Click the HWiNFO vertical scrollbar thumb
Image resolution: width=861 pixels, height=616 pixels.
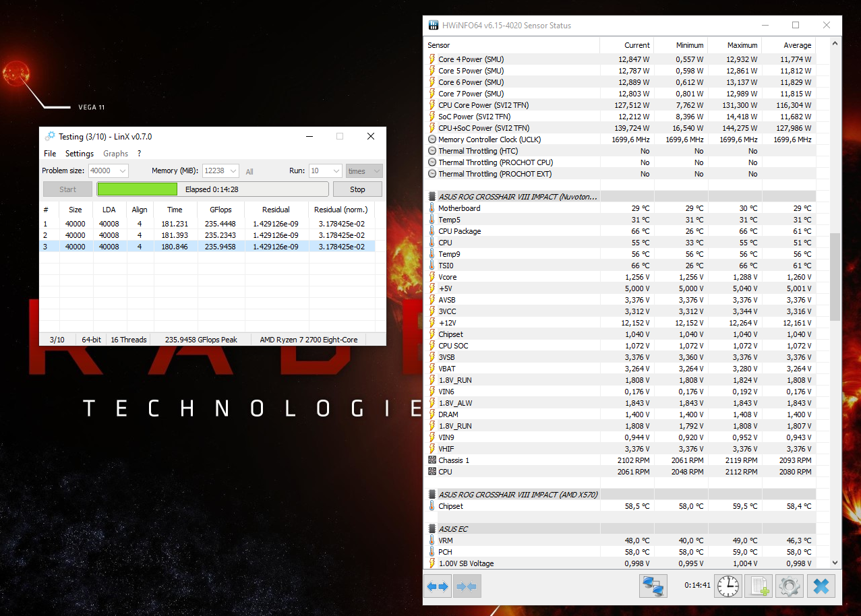coord(835,277)
